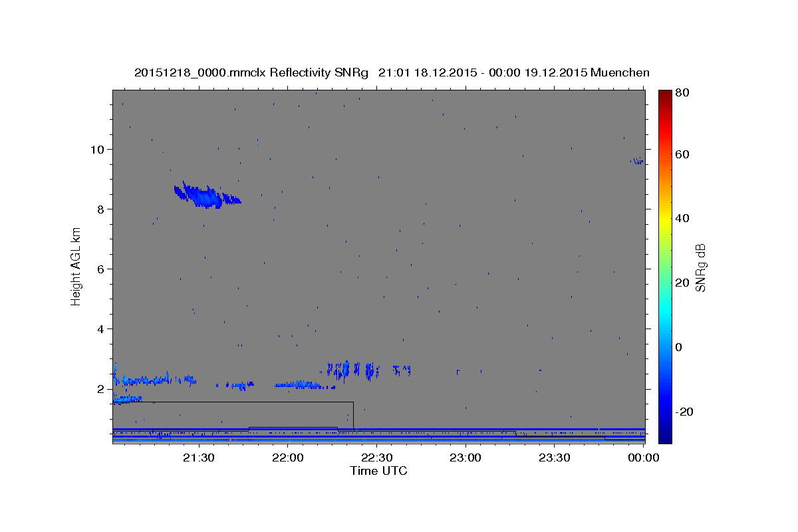798x532 pixels.
Task: Click the 'Time UTC' axis label
Action: (378, 471)
